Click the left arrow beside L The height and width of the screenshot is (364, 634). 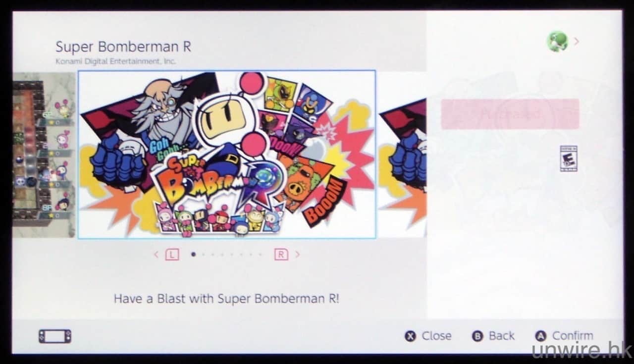click(x=157, y=255)
